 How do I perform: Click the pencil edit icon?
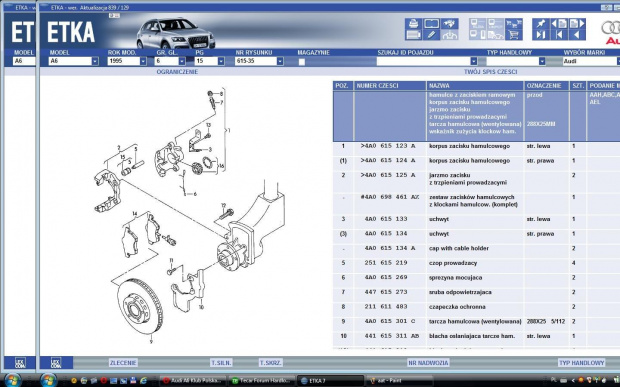[x=431, y=35]
